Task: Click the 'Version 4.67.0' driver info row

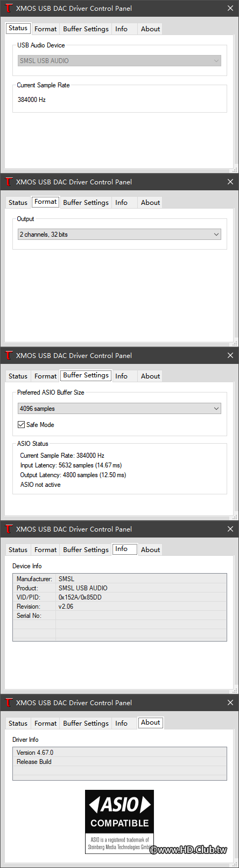Action: coord(120,753)
